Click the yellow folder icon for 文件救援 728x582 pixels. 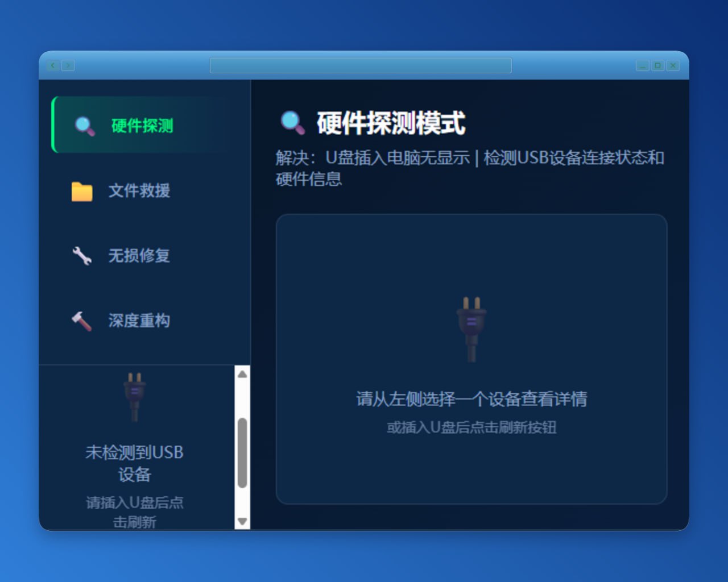tap(82, 192)
